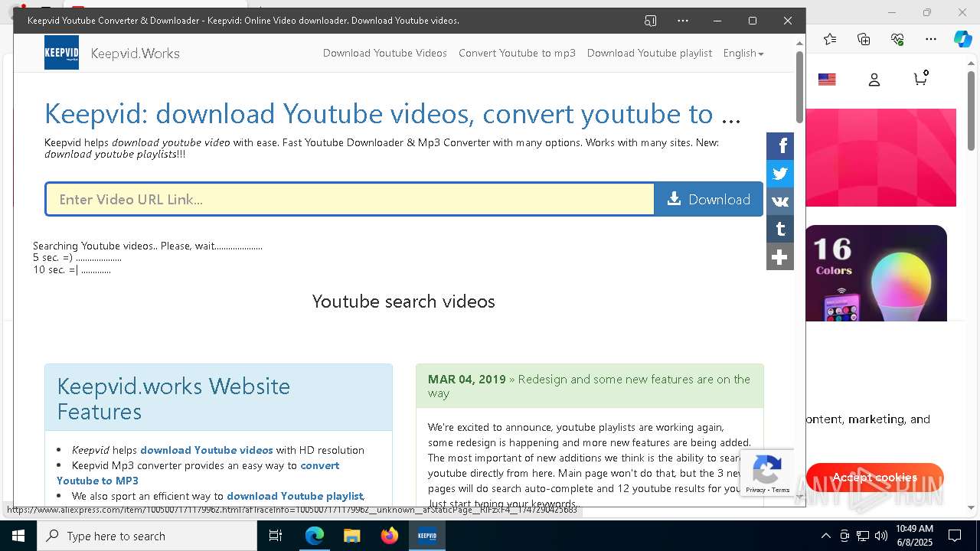
Task: Open Edge Settings and more menu
Action: click(931, 39)
